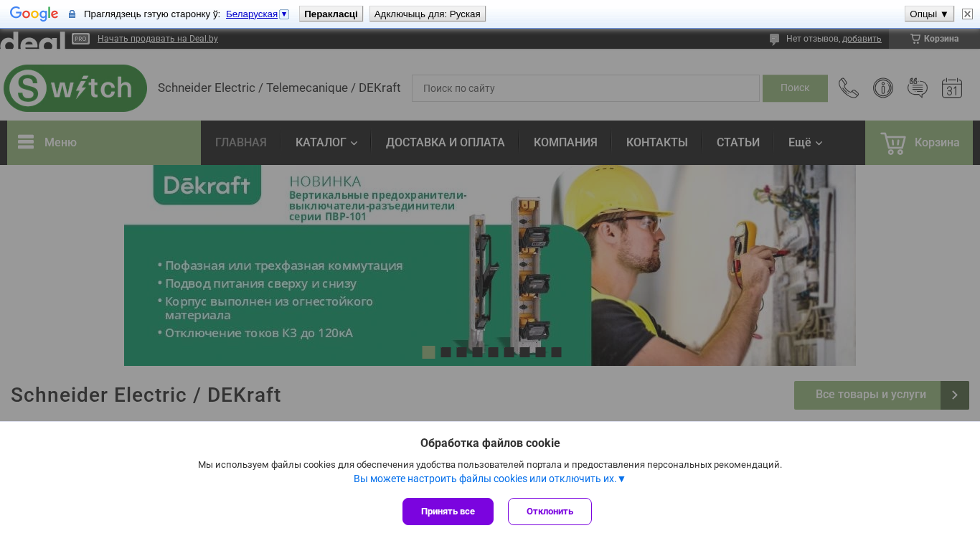Open the КОМПАНИЯ page
Viewport: 980px width, 551px height.
click(565, 143)
